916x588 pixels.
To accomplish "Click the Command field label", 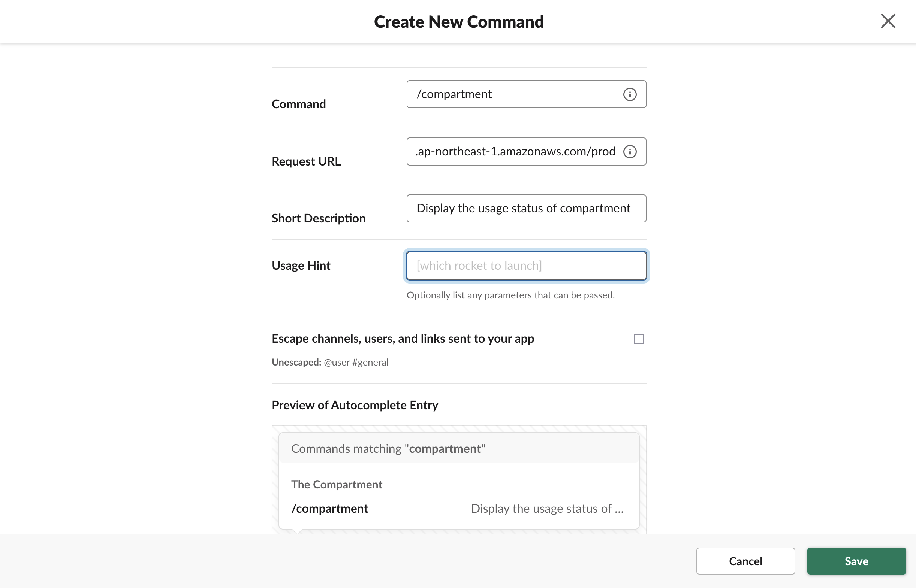I will click(299, 103).
